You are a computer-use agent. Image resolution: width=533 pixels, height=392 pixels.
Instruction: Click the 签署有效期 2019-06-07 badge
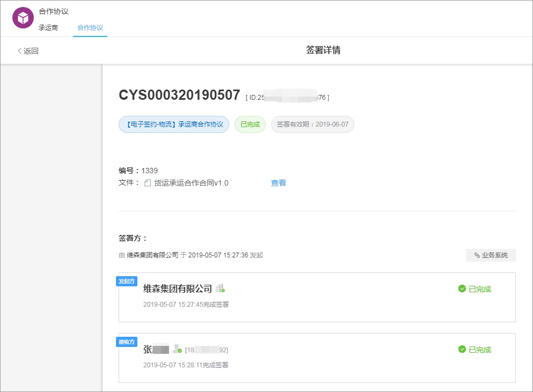[x=312, y=124]
